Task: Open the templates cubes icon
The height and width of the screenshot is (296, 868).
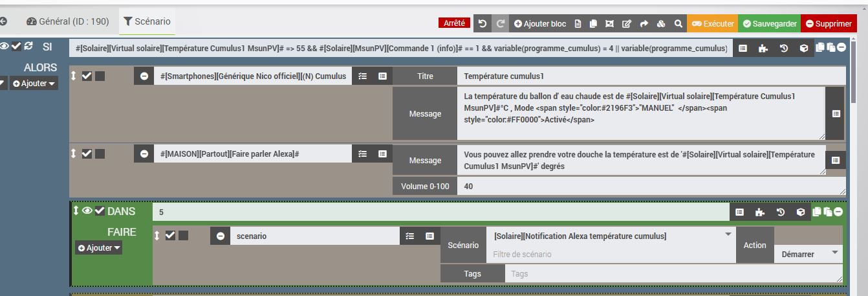Action: pos(661,23)
